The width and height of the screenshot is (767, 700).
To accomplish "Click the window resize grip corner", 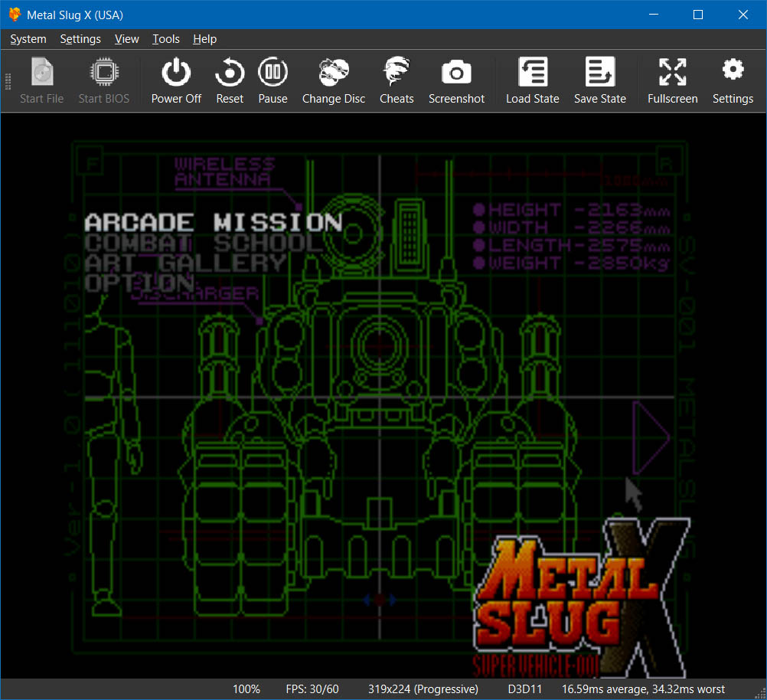I will click(x=761, y=694).
